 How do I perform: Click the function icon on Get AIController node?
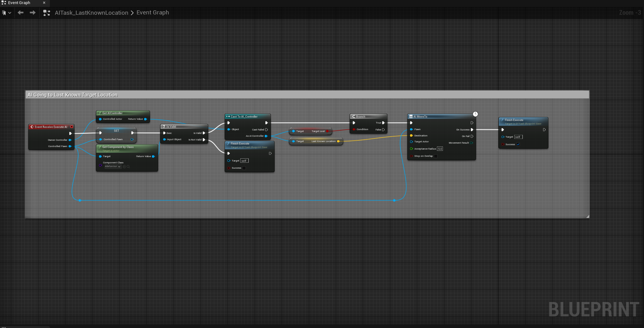tap(100, 113)
